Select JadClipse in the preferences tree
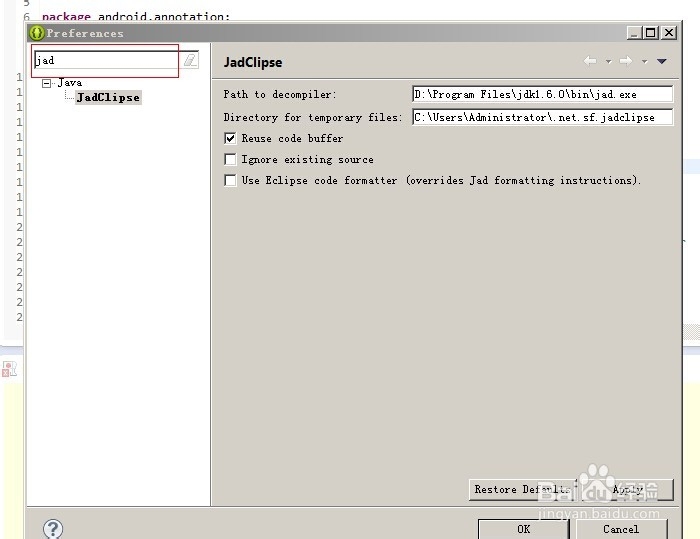 pyautogui.click(x=108, y=97)
